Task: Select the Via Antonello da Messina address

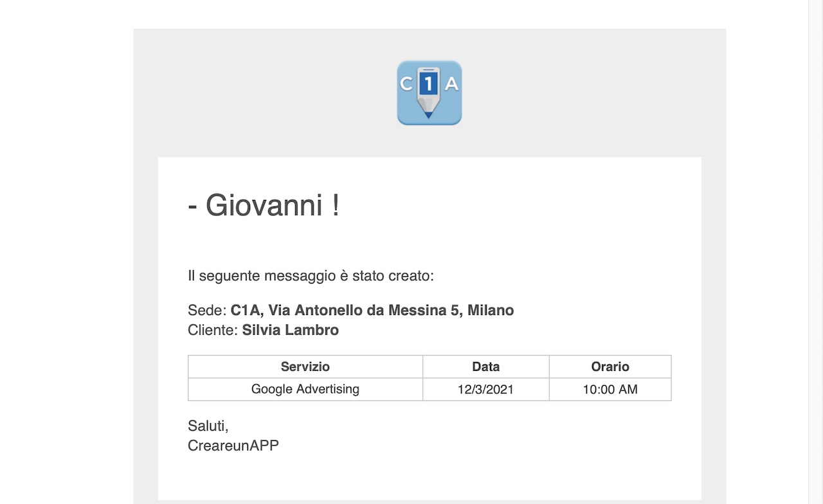Action: [372, 310]
